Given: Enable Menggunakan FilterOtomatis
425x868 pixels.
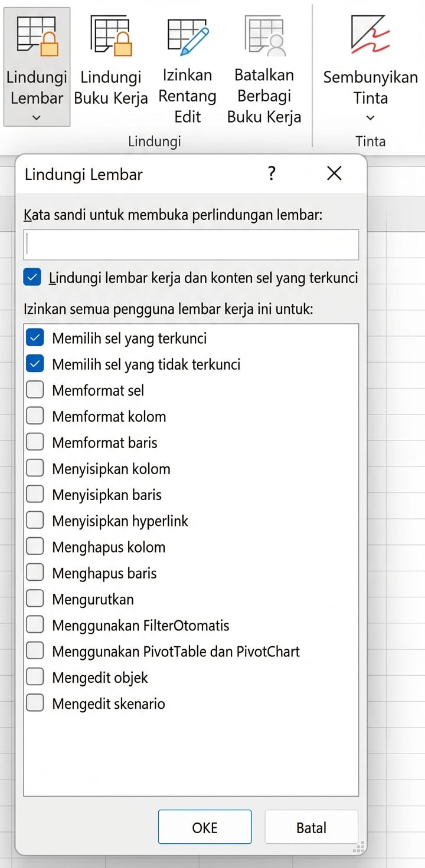Looking at the screenshot, I should [x=35, y=624].
